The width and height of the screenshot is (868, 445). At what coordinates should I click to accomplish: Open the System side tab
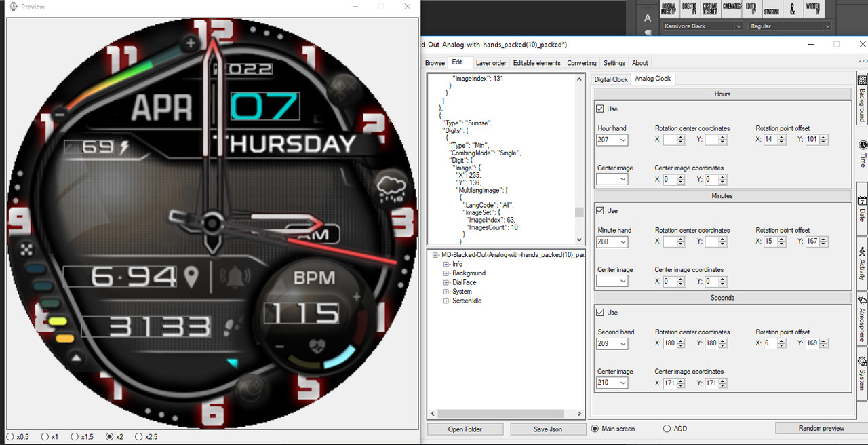pos(862,373)
